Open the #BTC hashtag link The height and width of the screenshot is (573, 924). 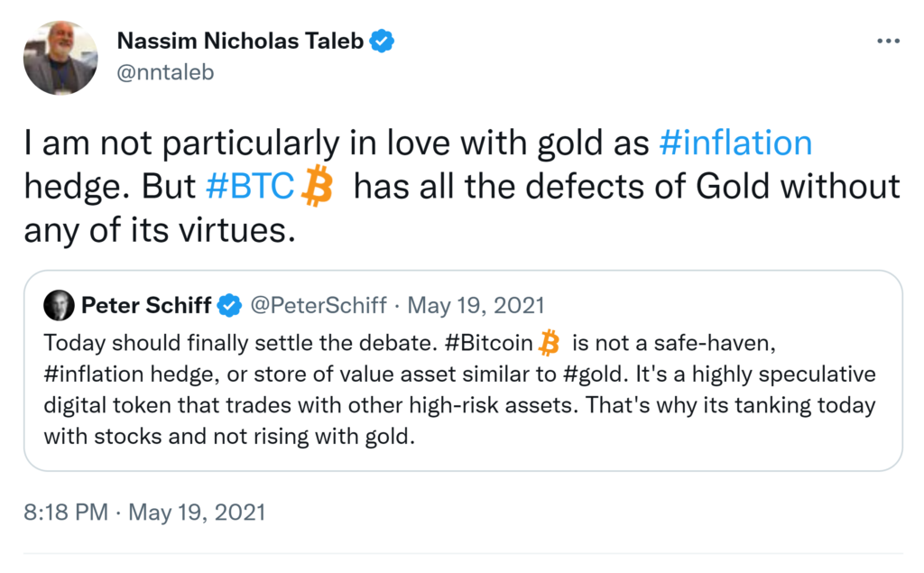point(250,187)
